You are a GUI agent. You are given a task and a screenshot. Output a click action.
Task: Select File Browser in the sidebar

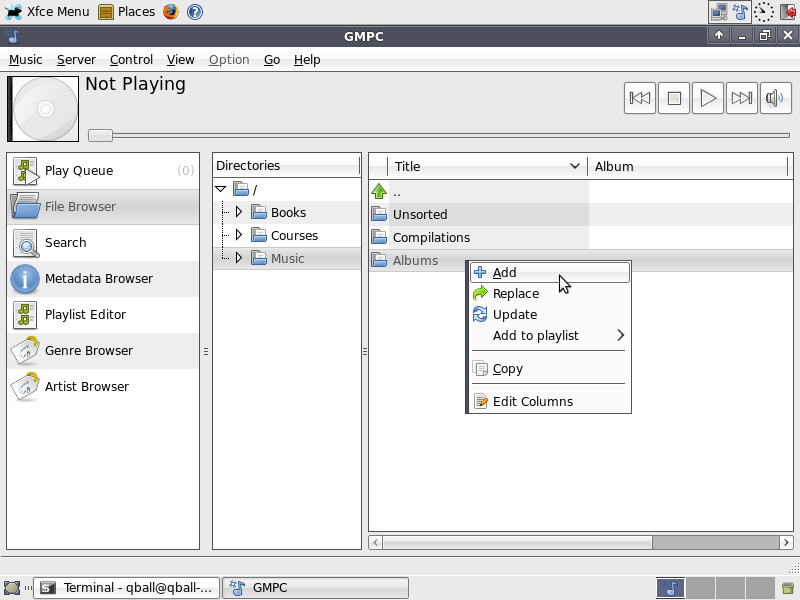(103, 207)
